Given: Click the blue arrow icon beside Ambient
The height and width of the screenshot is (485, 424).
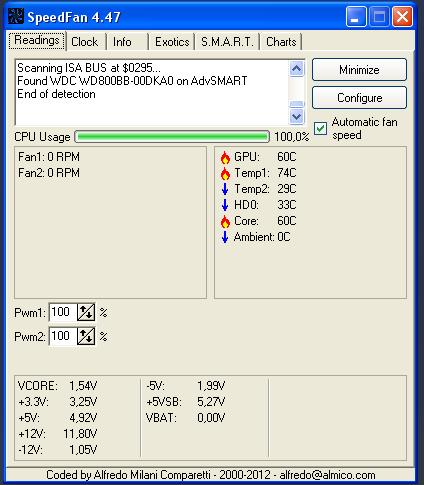Looking at the screenshot, I should tap(225, 237).
